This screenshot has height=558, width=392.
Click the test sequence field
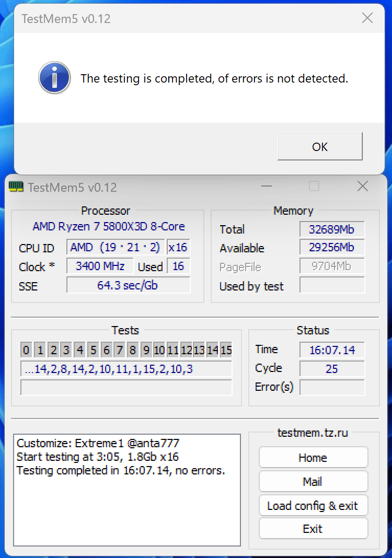tap(126, 369)
